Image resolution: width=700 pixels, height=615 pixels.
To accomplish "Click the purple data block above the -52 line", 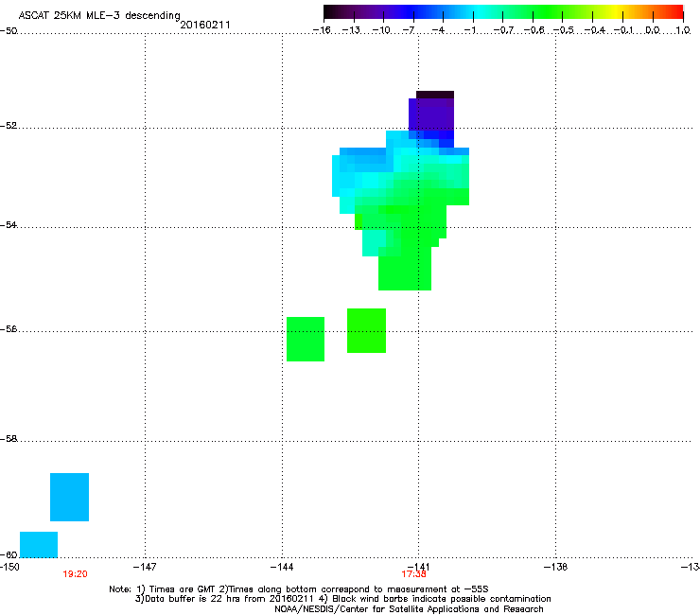I will (431, 114).
